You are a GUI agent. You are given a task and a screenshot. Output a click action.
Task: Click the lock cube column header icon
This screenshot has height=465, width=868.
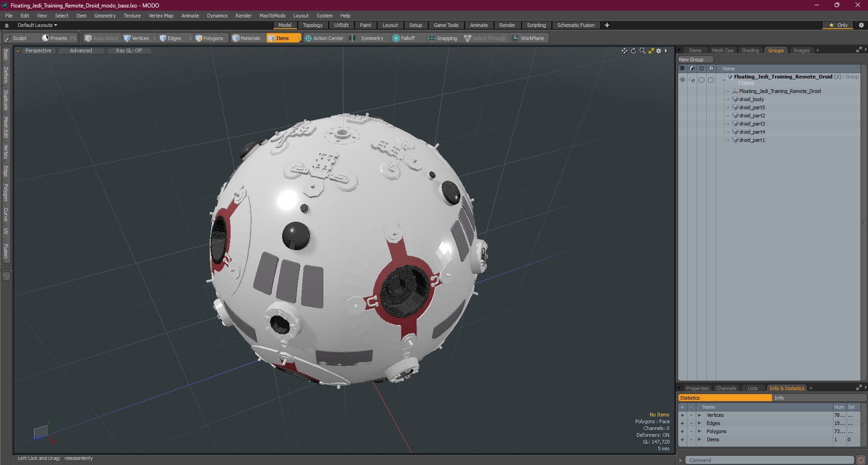click(x=711, y=69)
